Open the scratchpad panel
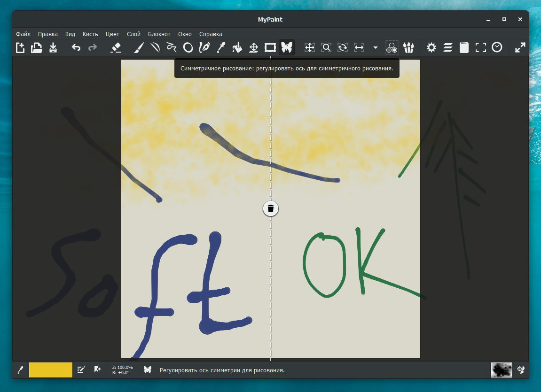541x392 pixels. (x=464, y=47)
